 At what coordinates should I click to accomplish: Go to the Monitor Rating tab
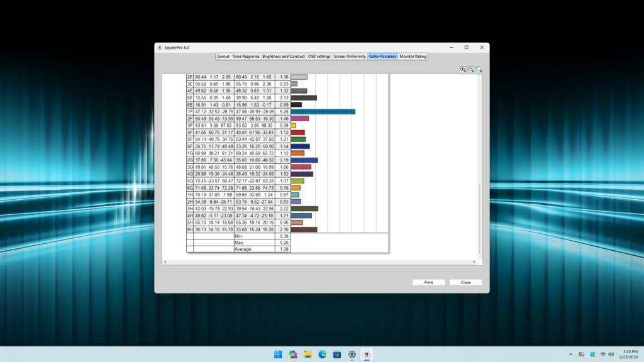click(x=413, y=57)
